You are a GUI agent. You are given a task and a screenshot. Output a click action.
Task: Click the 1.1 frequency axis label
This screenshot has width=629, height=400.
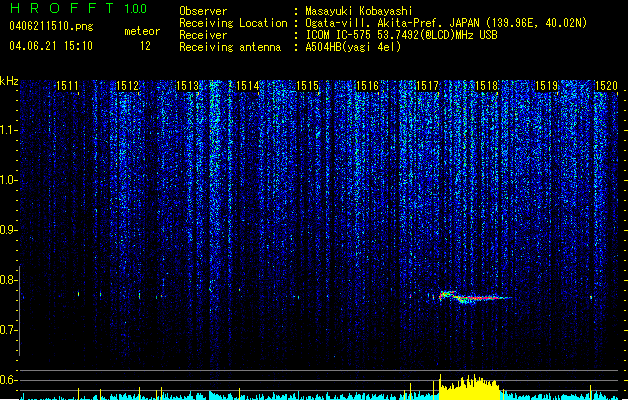click(8, 130)
